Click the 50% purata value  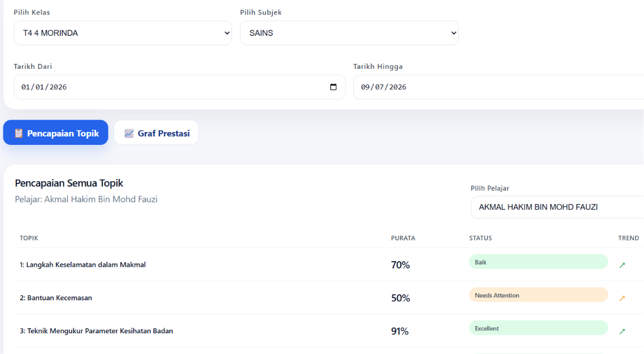coord(400,298)
